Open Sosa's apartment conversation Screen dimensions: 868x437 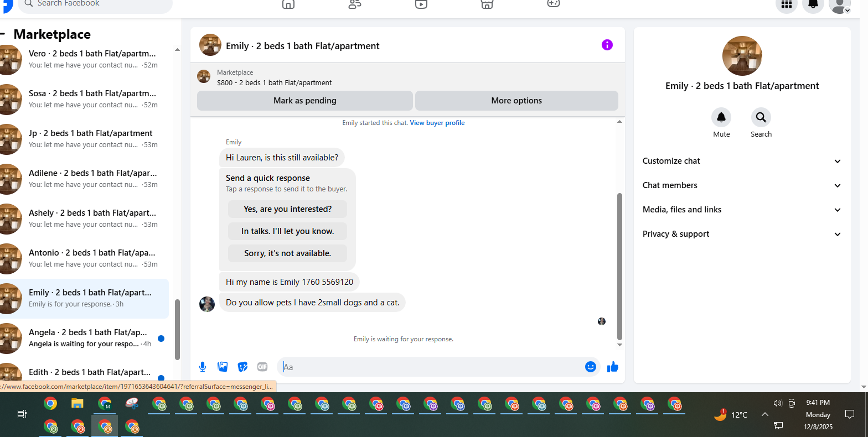pos(84,99)
